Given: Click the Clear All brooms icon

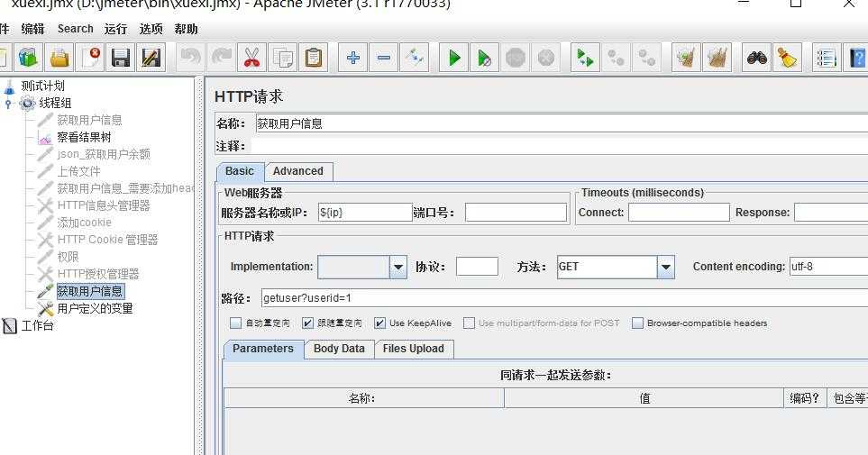Looking at the screenshot, I should 717,58.
